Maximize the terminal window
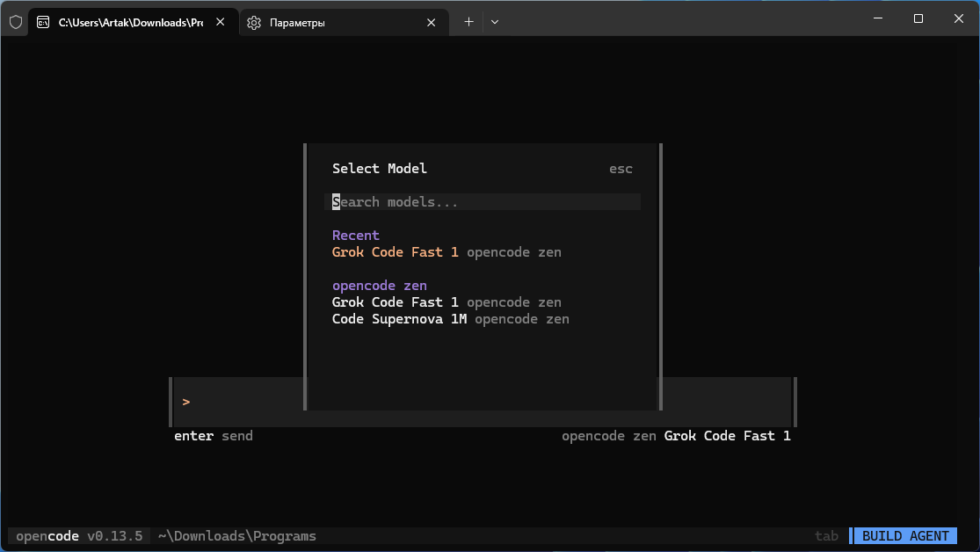This screenshot has width=980, height=552. coord(918,18)
